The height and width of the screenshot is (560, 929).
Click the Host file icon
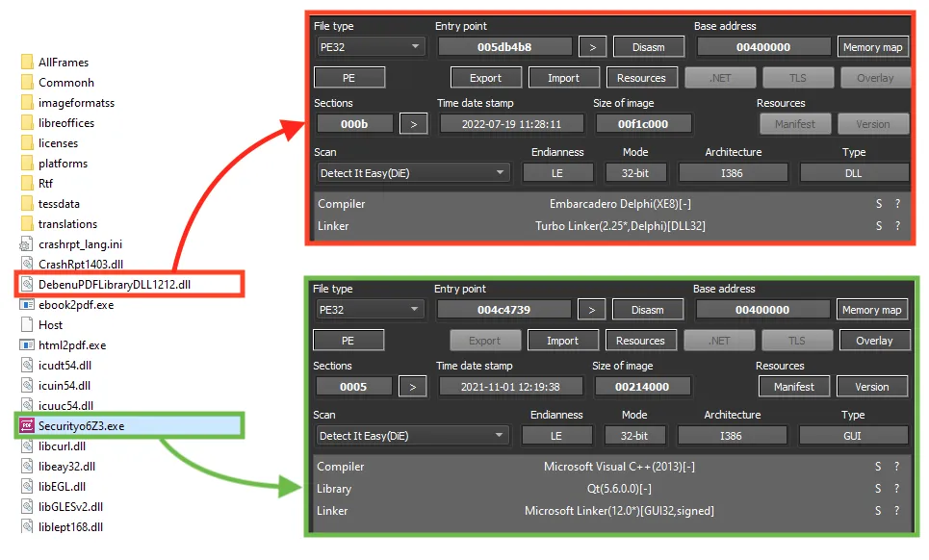pos(27,324)
